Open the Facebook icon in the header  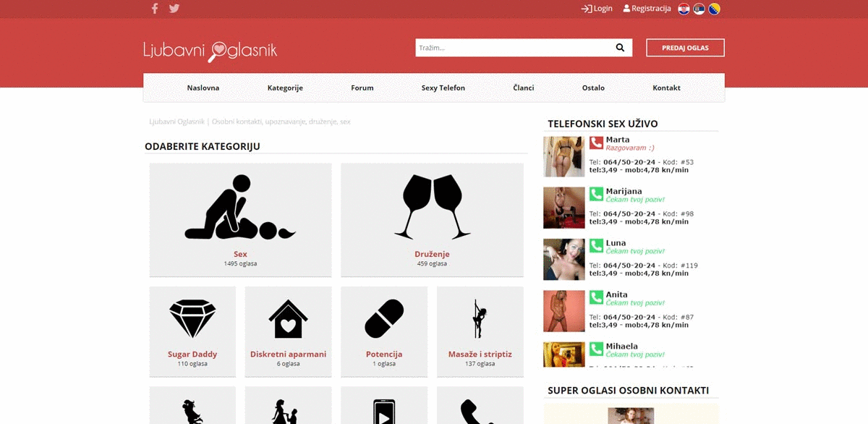(x=154, y=8)
